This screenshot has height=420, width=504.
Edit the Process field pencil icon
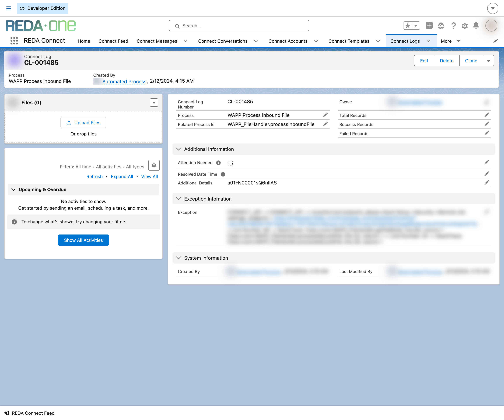(325, 115)
